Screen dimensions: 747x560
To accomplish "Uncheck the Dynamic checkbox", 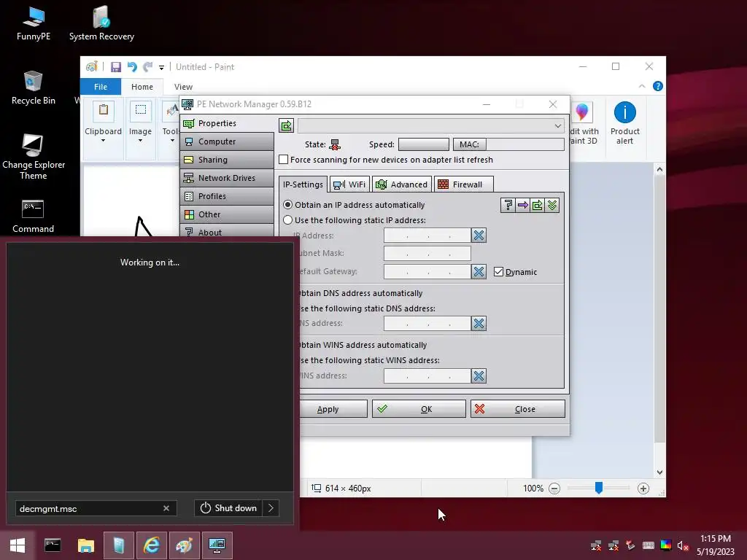I will pyautogui.click(x=498, y=271).
